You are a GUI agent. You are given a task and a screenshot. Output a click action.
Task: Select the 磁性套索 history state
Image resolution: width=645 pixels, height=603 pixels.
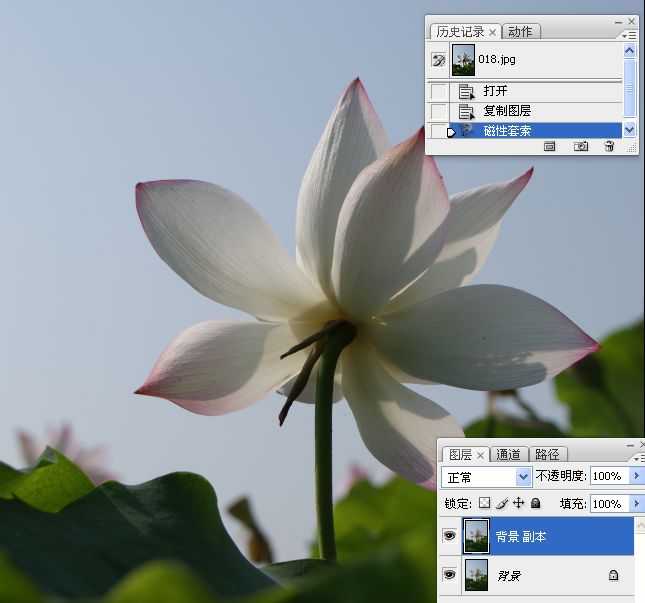536,131
